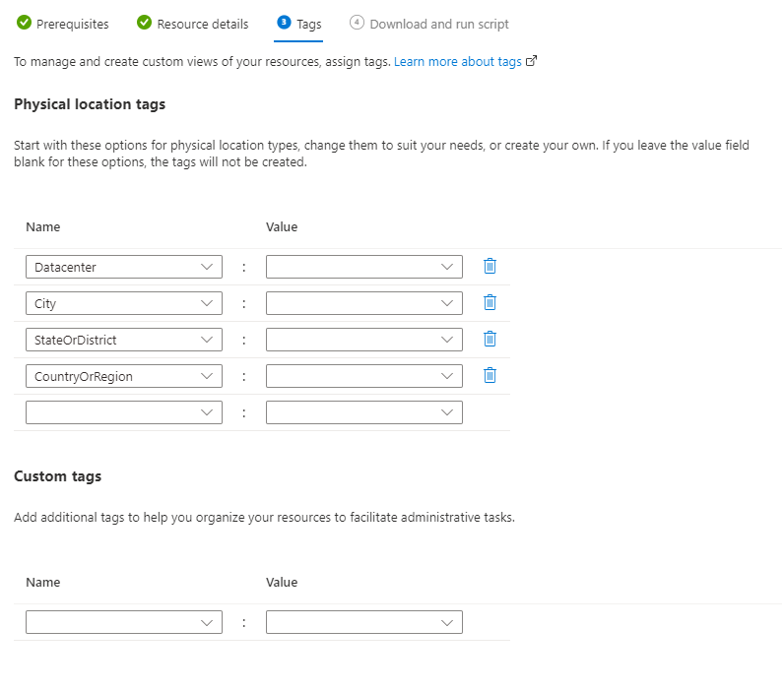The image size is (784, 691).
Task: Click the external link icon after tags link
Action: [x=532, y=61]
